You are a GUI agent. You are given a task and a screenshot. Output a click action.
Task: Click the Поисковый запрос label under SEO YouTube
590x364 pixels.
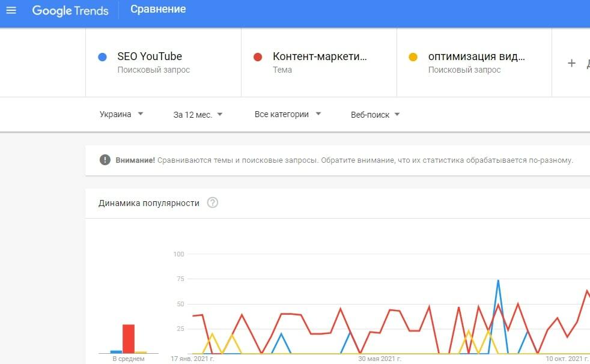click(154, 70)
